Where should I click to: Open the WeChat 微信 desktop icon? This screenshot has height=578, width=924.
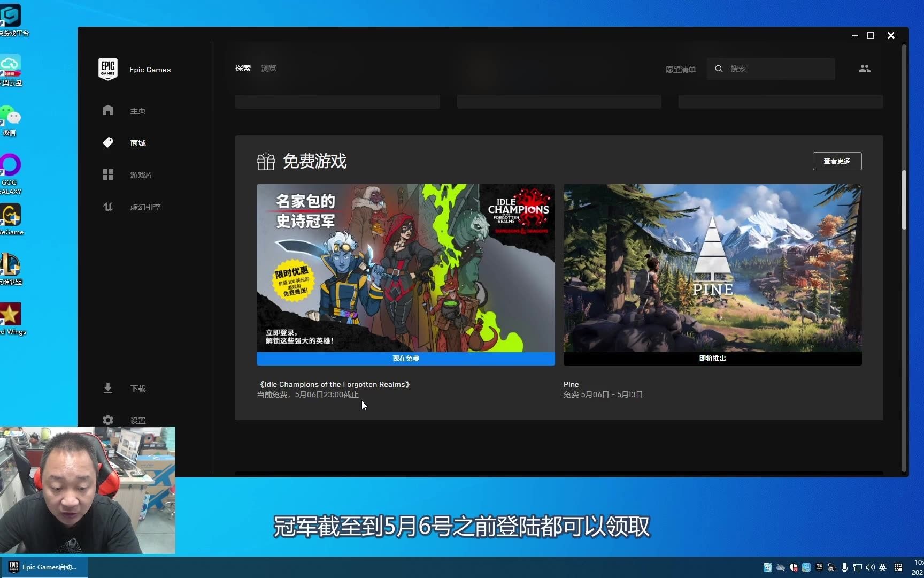click(10, 116)
